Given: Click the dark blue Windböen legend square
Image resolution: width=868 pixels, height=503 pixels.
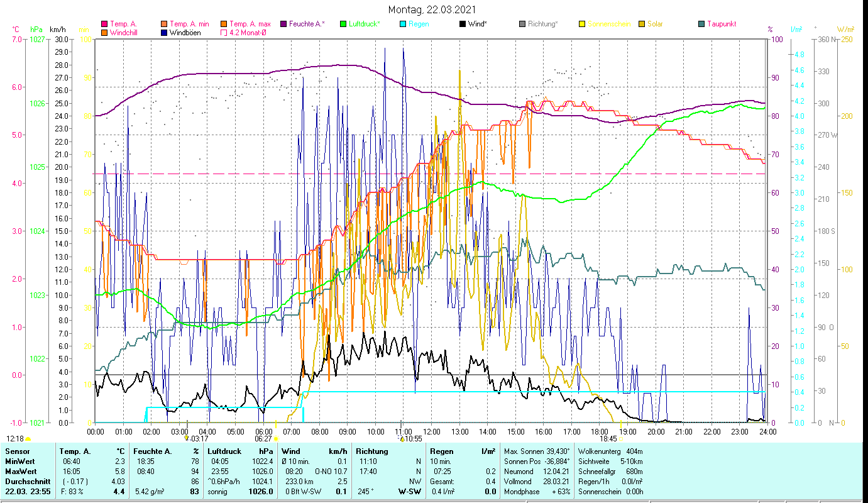Looking at the screenshot, I should [x=165, y=32].
